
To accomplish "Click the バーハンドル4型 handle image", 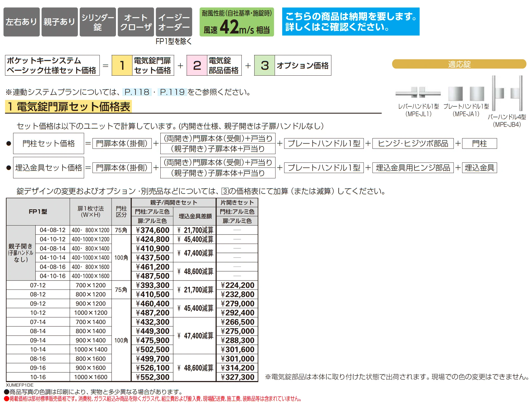I will 507,93.
